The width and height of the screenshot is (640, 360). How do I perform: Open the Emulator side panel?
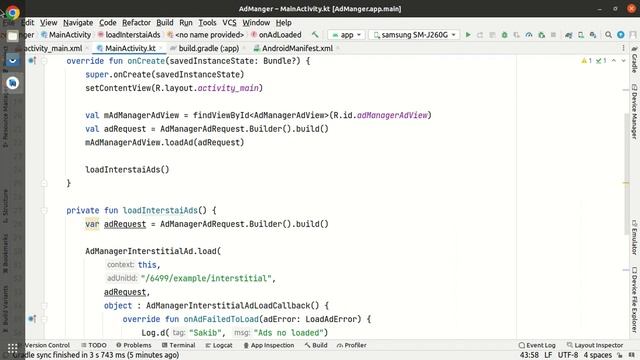(634, 238)
